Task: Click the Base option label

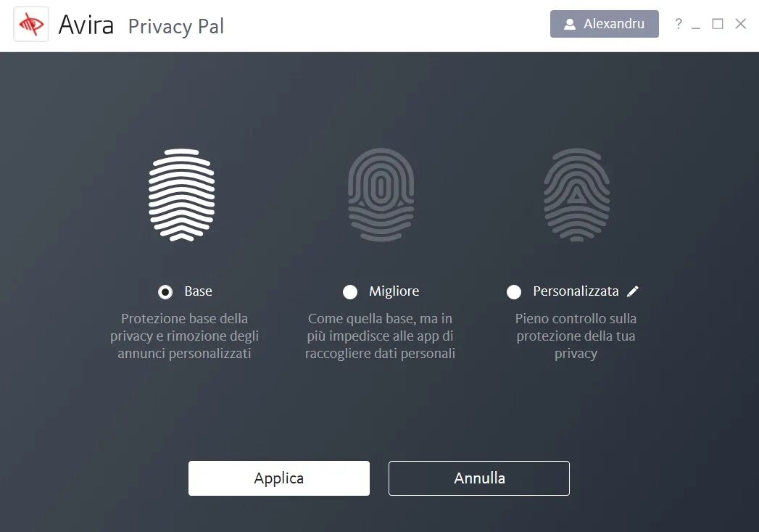Action: tap(198, 291)
